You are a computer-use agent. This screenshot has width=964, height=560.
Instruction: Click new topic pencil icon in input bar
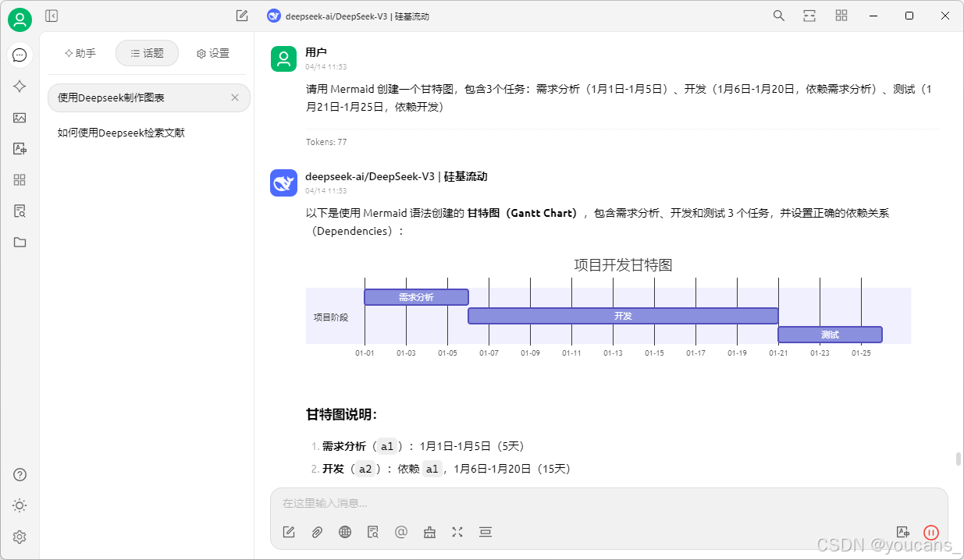(x=289, y=532)
